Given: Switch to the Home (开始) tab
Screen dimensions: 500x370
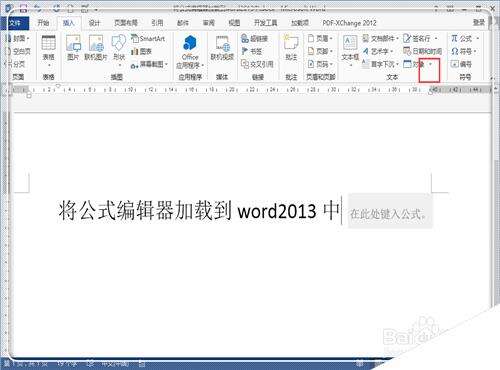Looking at the screenshot, I should pos(43,23).
